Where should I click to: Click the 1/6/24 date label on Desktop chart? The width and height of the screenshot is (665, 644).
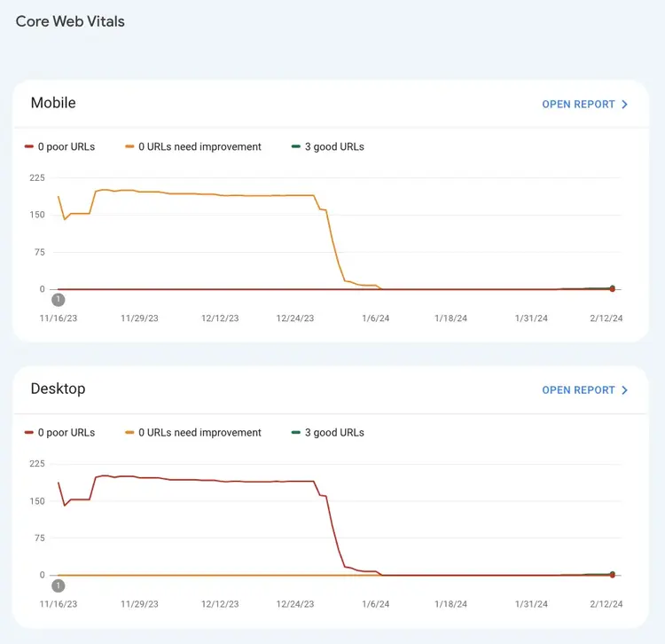point(376,604)
